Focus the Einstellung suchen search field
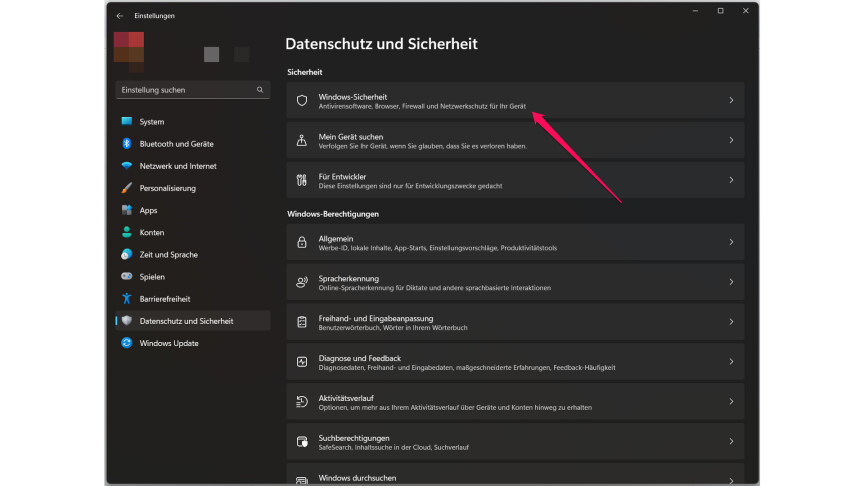This screenshot has width=864, height=486. 192,90
